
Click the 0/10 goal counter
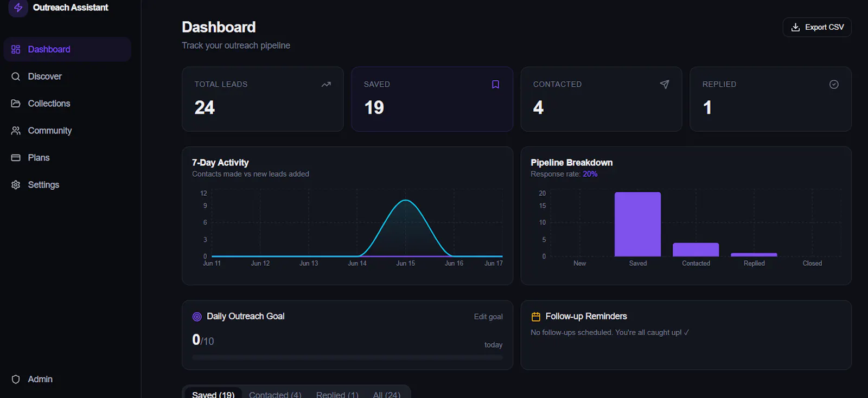[x=203, y=340]
